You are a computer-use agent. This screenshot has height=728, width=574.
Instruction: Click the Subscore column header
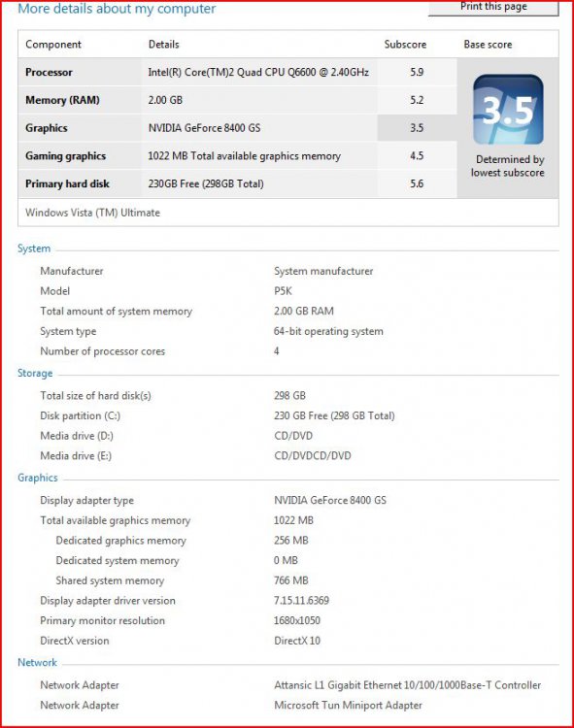point(405,45)
